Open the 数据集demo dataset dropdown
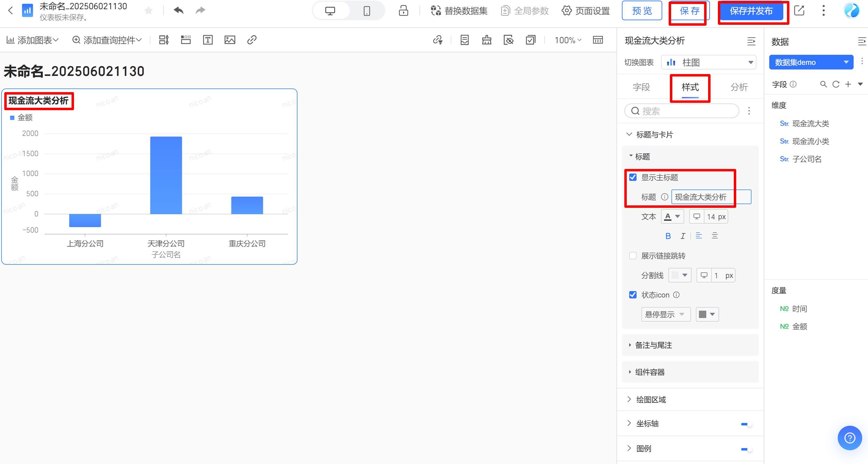This screenshot has width=868, height=464. [x=811, y=62]
